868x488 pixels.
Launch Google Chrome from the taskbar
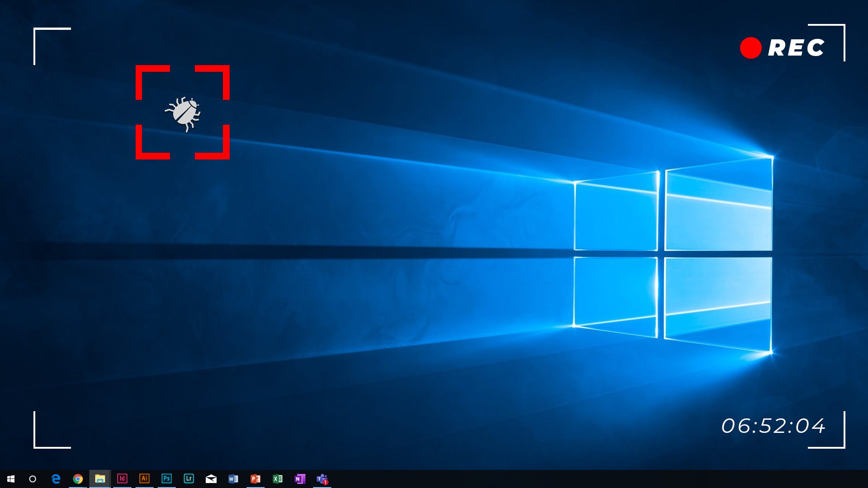pos(78,479)
